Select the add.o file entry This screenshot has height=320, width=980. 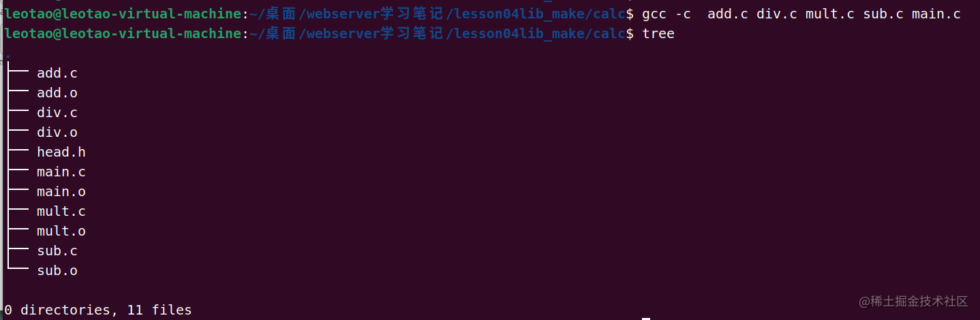click(x=57, y=93)
